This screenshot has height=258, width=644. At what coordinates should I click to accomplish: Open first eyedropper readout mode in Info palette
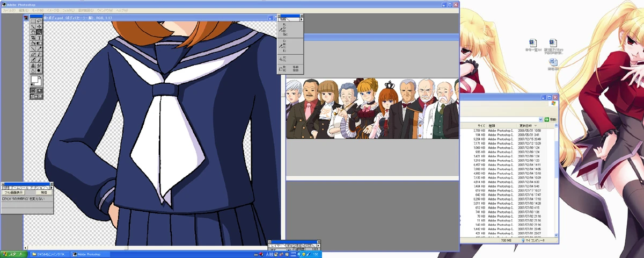[x=281, y=30]
